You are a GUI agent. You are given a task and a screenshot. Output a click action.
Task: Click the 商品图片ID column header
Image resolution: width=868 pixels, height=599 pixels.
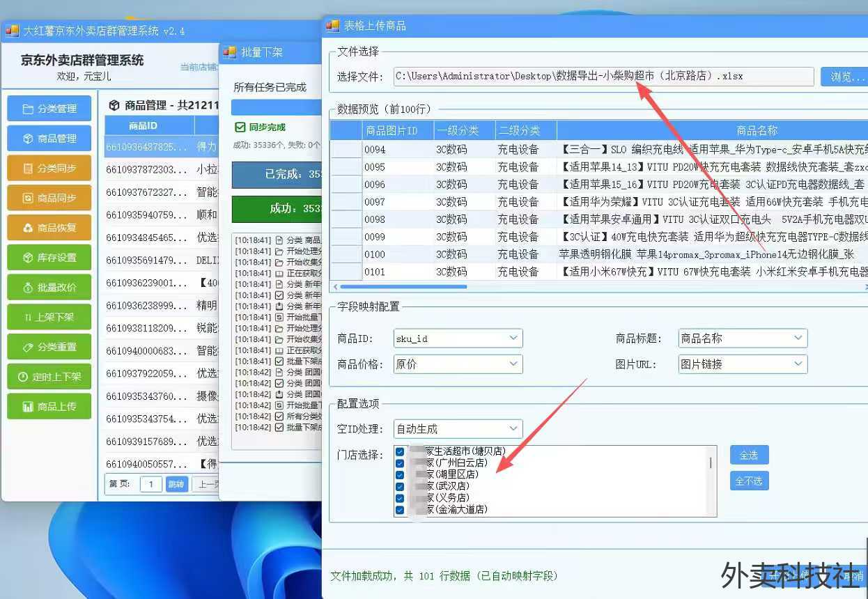pyautogui.click(x=398, y=130)
